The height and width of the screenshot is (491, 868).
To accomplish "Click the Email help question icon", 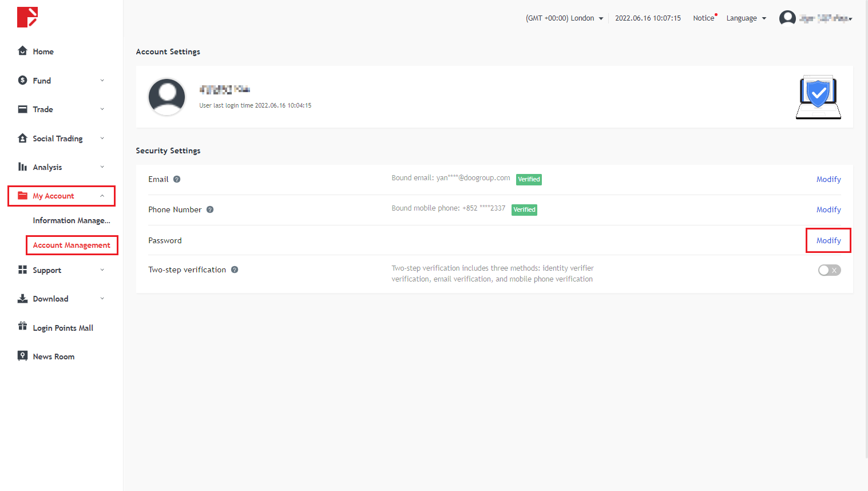I will tap(177, 179).
